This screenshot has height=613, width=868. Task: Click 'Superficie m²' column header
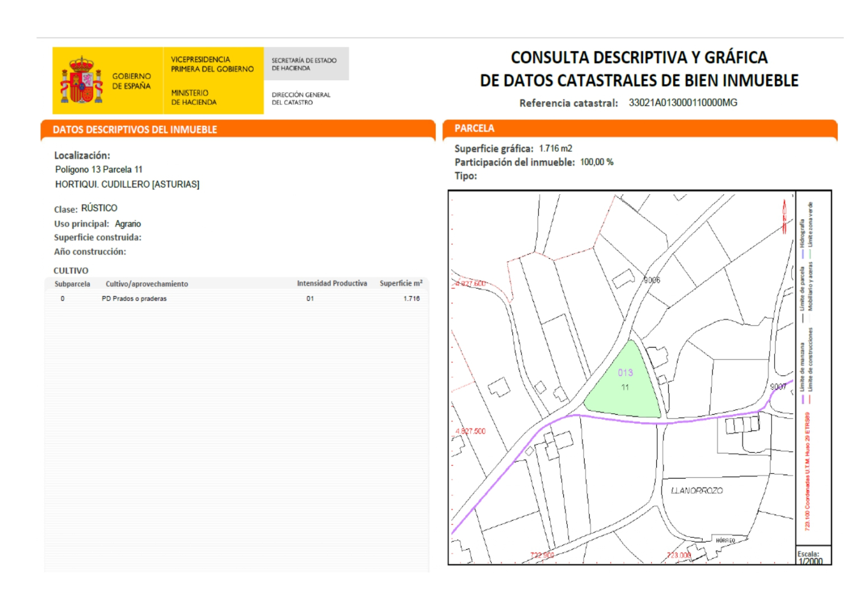point(401,283)
